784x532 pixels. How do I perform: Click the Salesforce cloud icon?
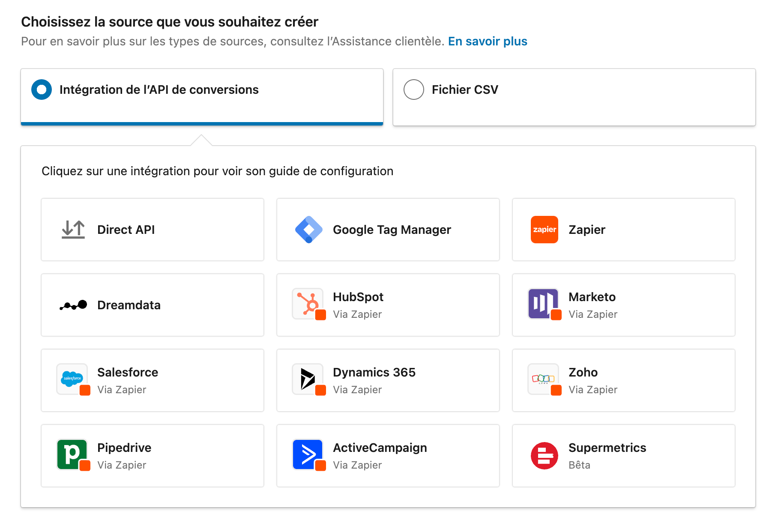pos(72,380)
